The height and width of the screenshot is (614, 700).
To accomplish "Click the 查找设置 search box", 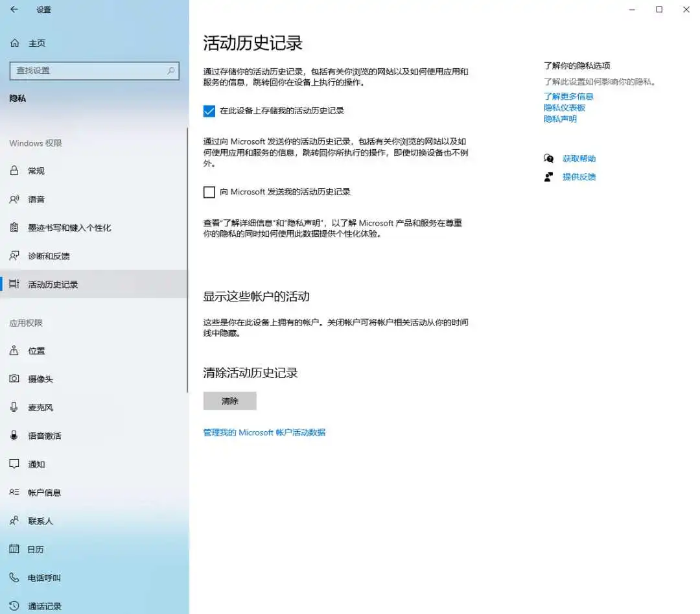I will [87, 71].
